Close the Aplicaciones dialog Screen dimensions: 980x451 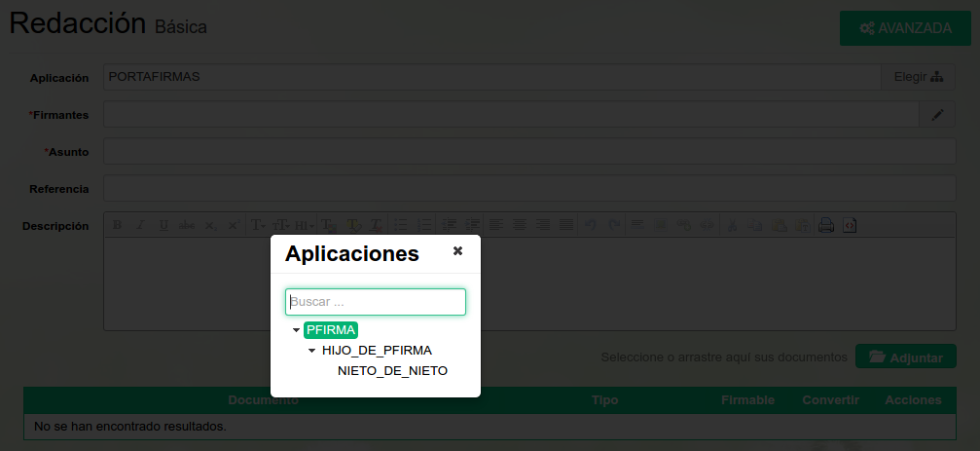[x=457, y=251]
